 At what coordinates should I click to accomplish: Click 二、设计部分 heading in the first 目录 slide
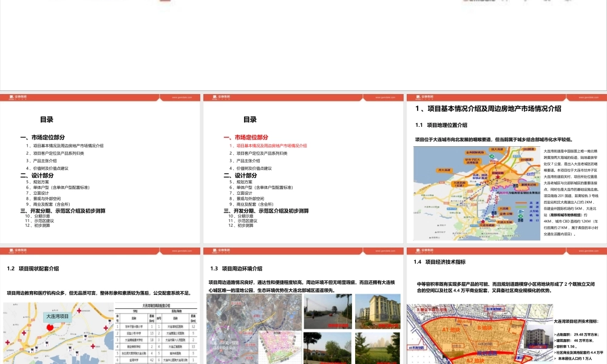[38, 175]
